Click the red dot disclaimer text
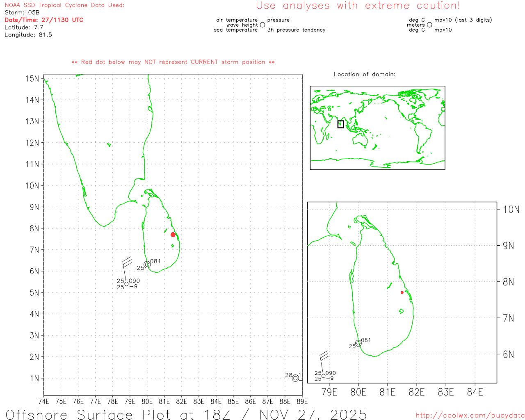The image size is (525, 420). [x=173, y=62]
